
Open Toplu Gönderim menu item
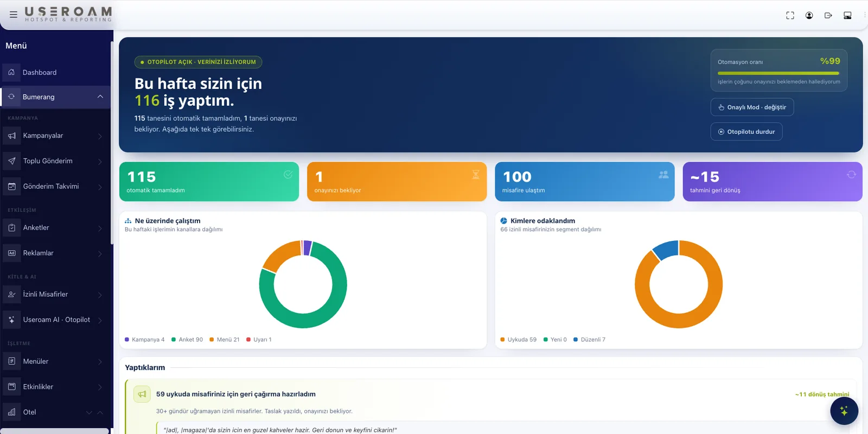pyautogui.click(x=55, y=161)
